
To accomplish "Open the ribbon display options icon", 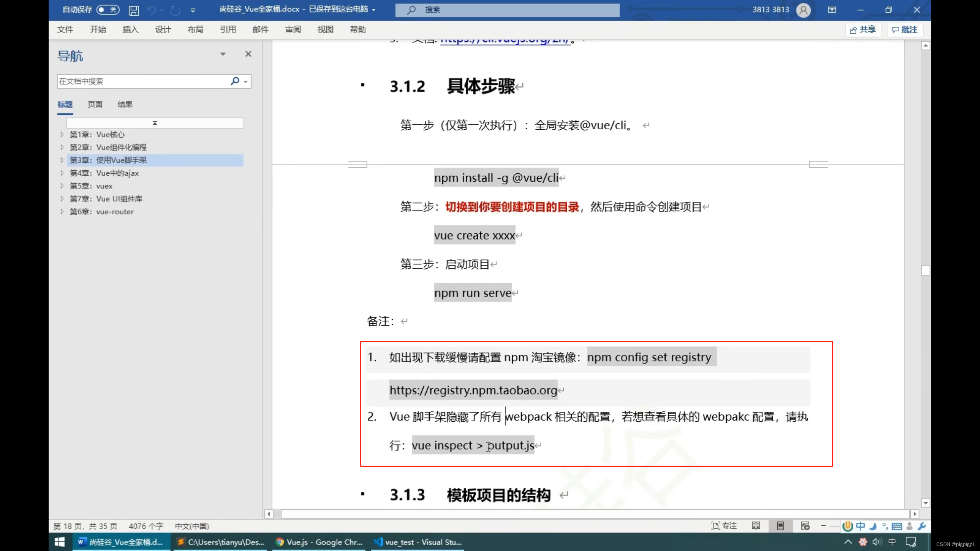I will (x=832, y=10).
